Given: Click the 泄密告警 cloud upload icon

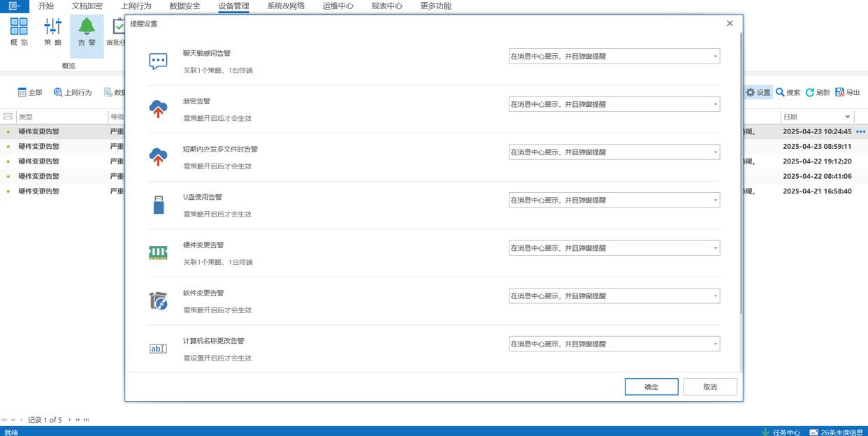Looking at the screenshot, I should coord(159,109).
